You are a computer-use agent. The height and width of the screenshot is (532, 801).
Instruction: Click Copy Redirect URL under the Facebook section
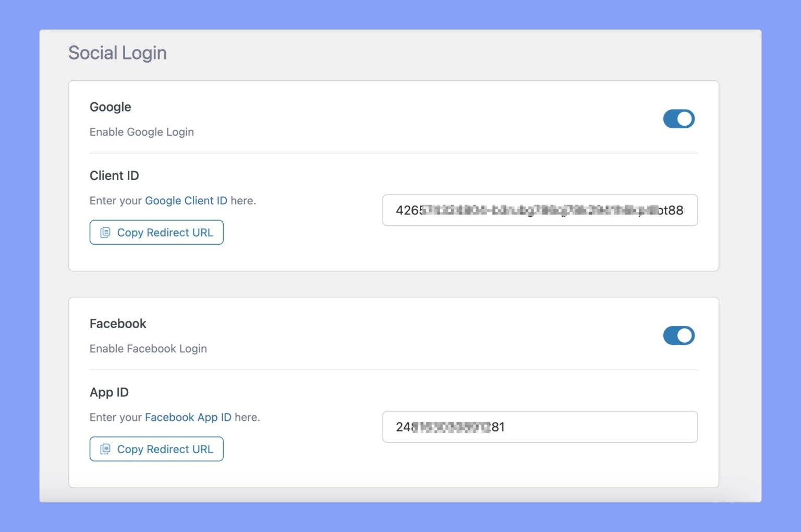pos(156,449)
